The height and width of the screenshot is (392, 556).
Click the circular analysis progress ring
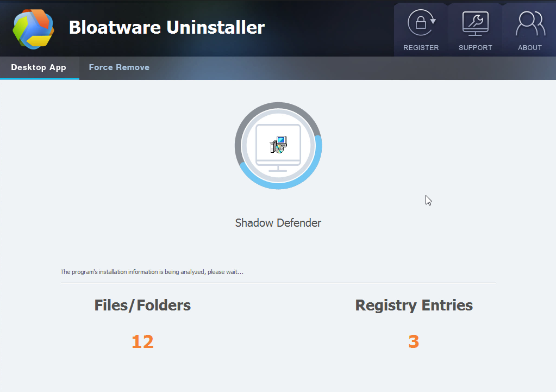278,146
